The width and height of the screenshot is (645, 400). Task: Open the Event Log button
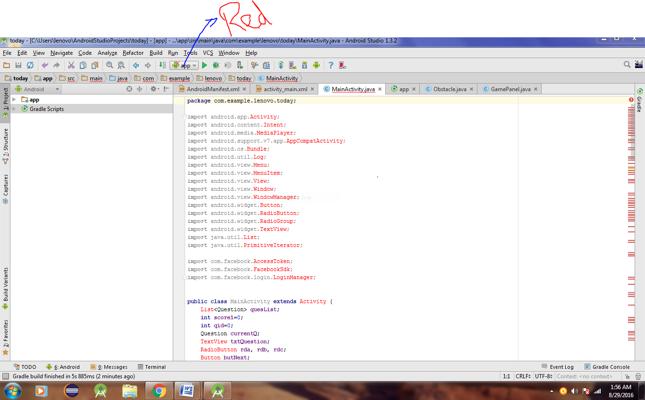557,367
